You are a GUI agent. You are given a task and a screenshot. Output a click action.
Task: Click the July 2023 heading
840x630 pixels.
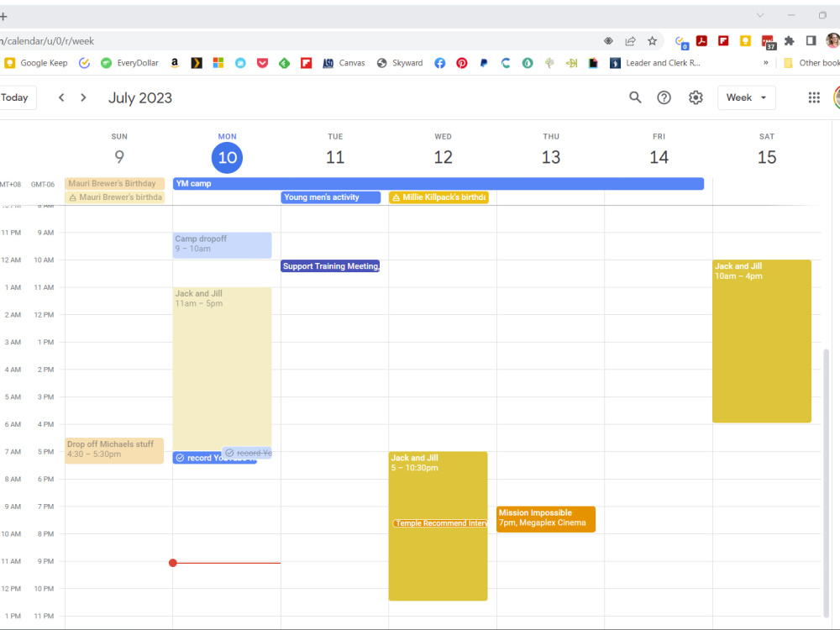point(139,98)
